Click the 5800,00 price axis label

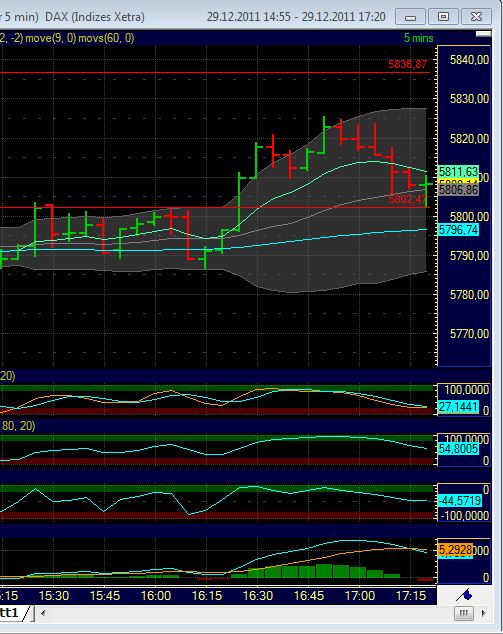[469, 217]
